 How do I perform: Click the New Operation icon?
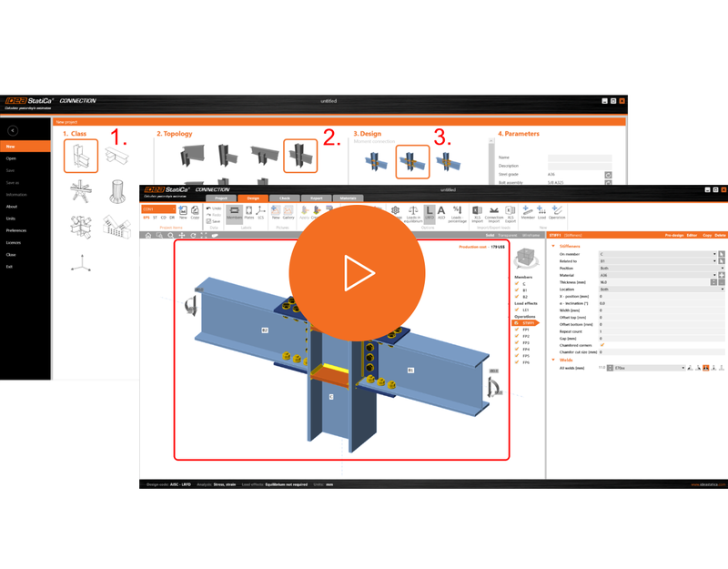(557, 212)
